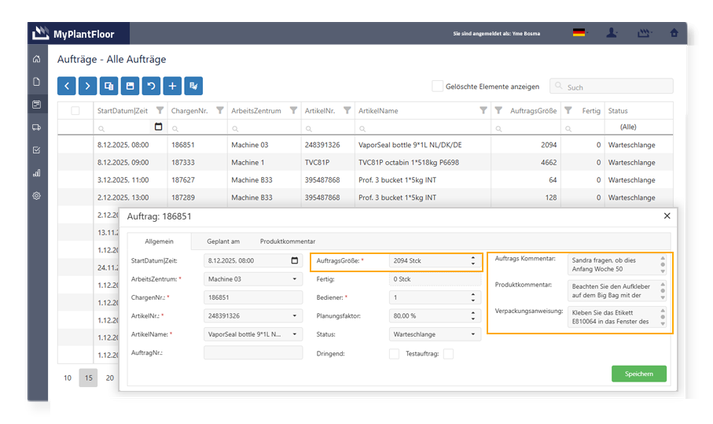Check the Testauftrag checkbox

coord(448,353)
